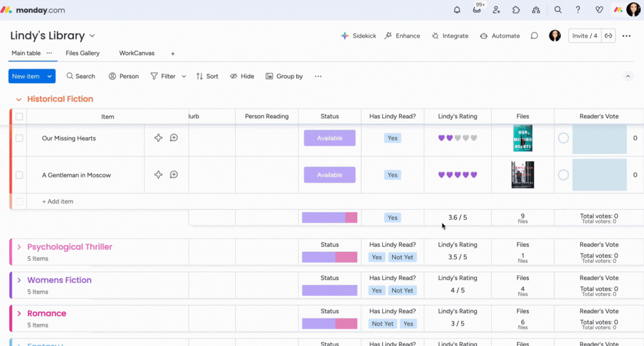
Task: Collapse the Historical Fiction group
Action: tap(19, 99)
